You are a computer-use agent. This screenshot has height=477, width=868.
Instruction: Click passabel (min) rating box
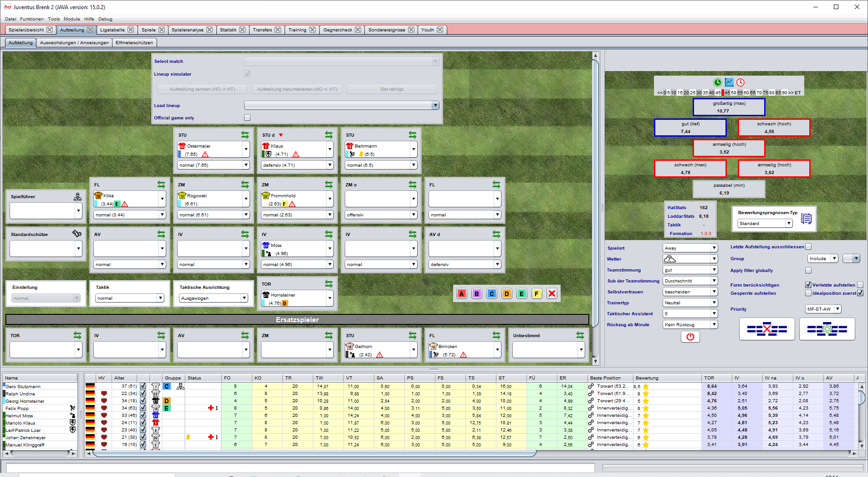[729, 189]
